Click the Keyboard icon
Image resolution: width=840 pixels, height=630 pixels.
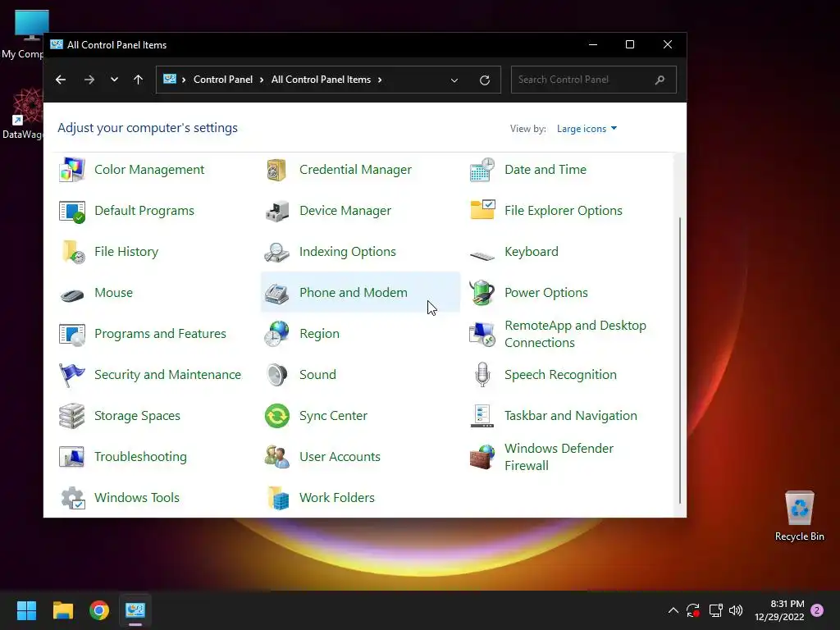click(x=482, y=256)
